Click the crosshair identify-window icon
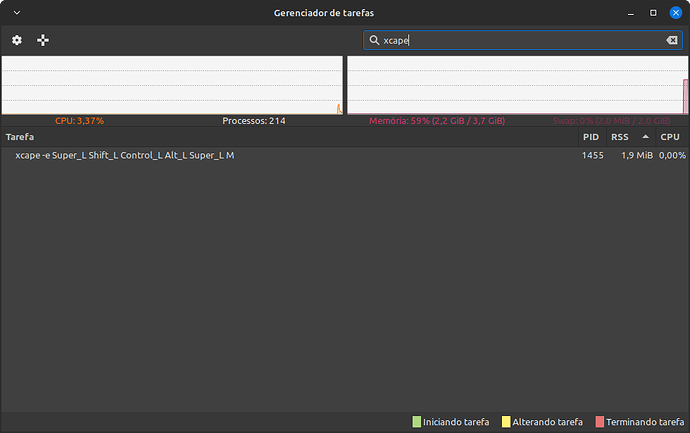The width and height of the screenshot is (690, 433). [x=43, y=40]
